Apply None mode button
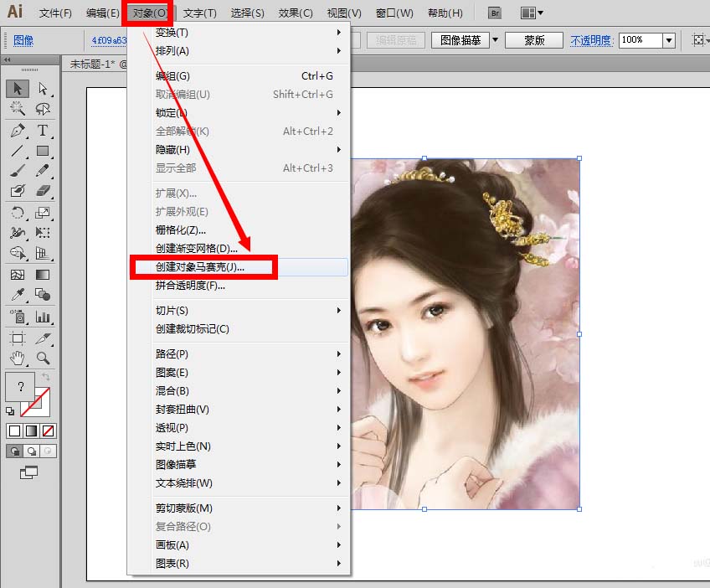The height and width of the screenshot is (588, 710). pos(48,431)
